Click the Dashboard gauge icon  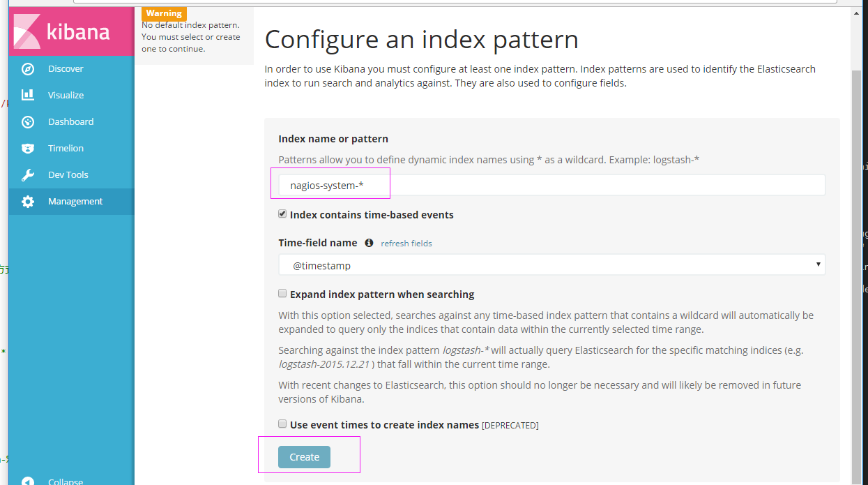pos(28,122)
